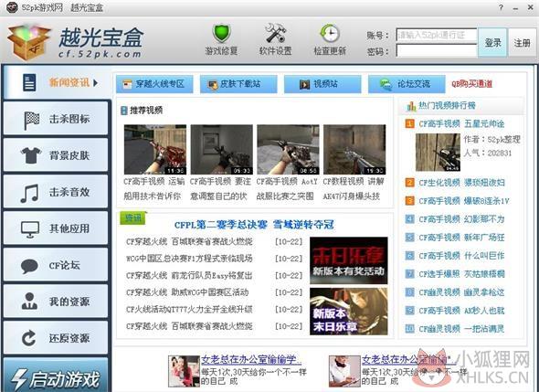The width and height of the screenshot is (539, 392).
Task: Open news CF穿越火线 助威WCG中国赛区活动
Action: coord(187,292)
